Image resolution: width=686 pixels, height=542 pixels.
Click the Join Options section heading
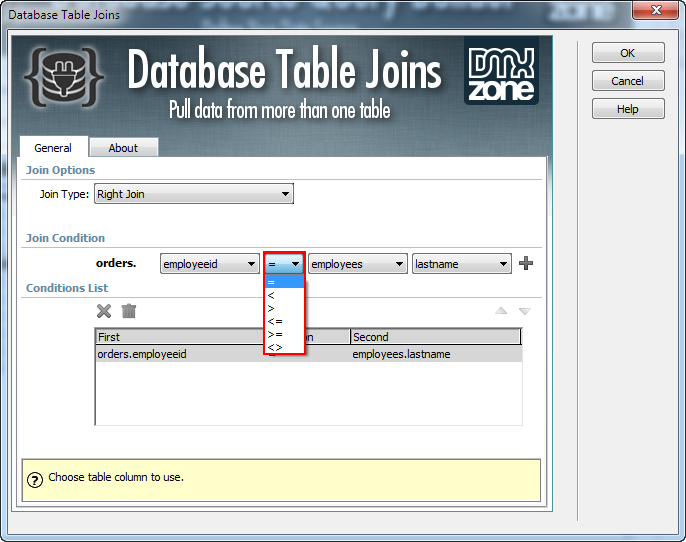(x=60, y=170)
